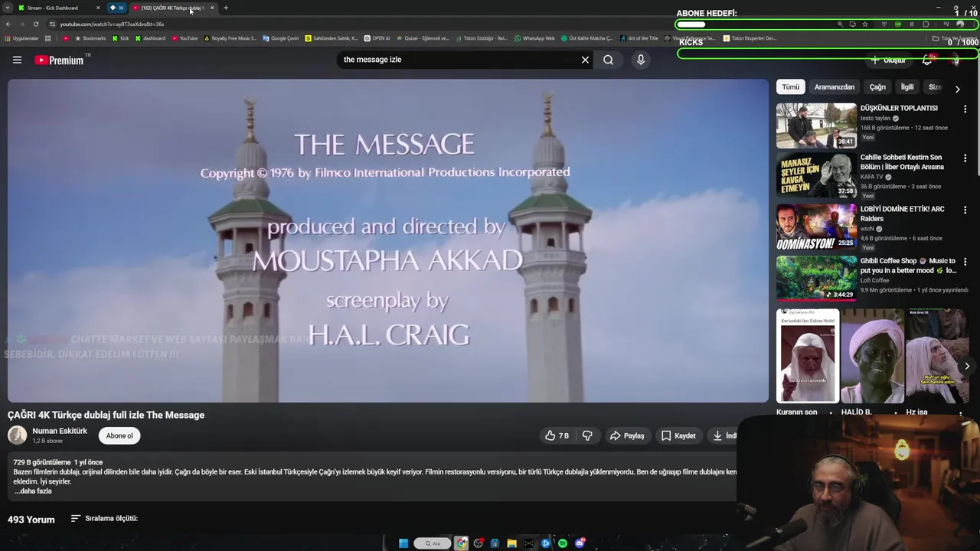Open Tütün Eksperleri Der... bookmark
The height and width of the screenshot is (551, 980).
[750, 38]
